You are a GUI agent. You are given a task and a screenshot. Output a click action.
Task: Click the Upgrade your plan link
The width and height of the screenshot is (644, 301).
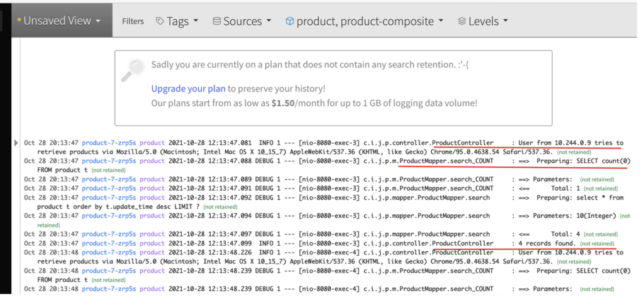[x=188, y=88]
